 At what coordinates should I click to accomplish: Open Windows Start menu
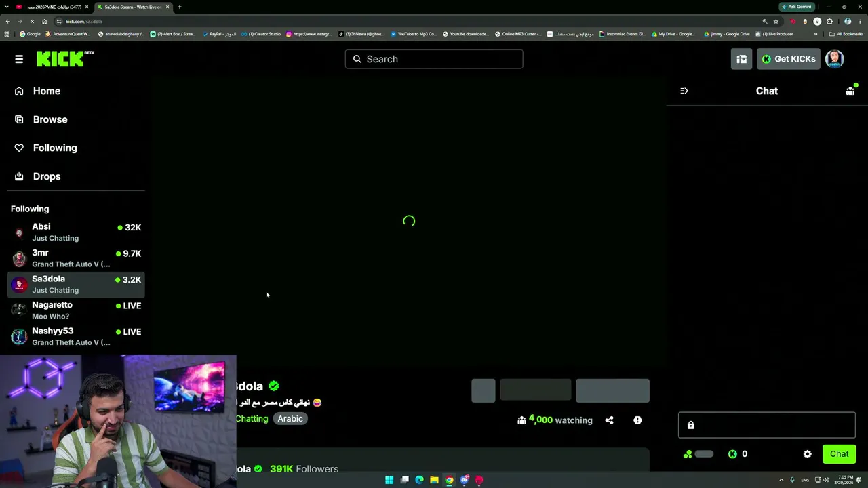[389, 480]
